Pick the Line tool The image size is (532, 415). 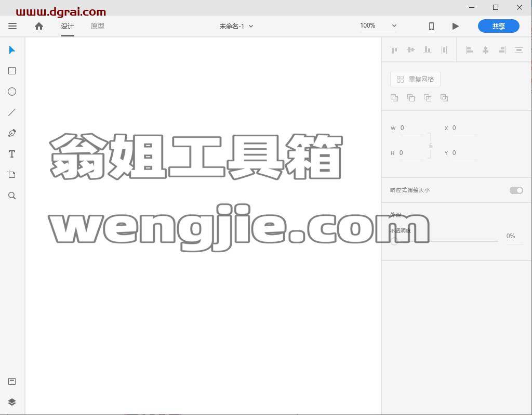tap(12, 112)
